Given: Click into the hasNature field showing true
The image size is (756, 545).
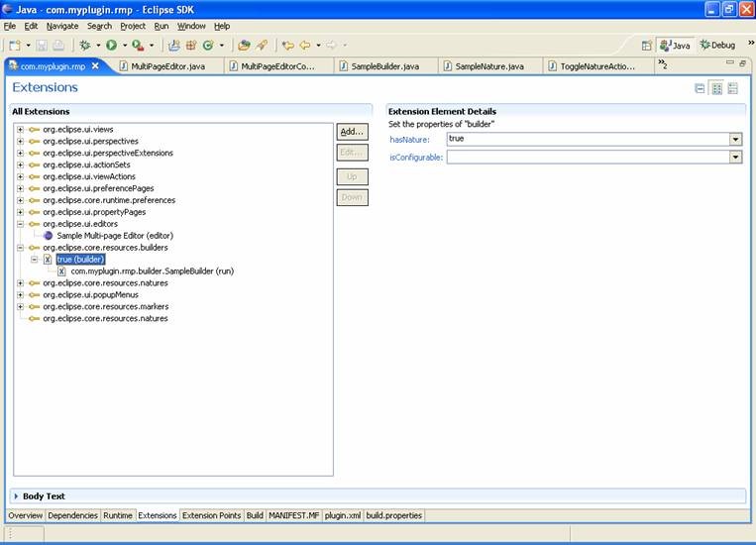Looking at the screenshot, I should point(588,140).
